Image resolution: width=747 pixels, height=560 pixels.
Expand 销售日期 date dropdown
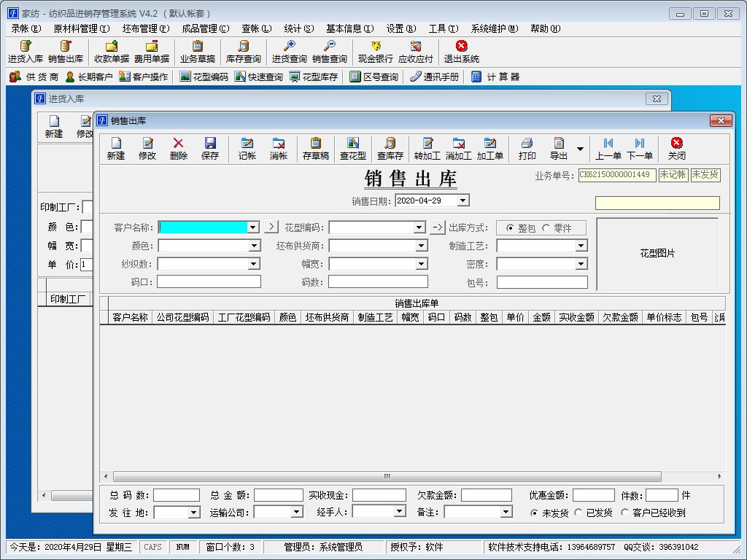tap(463, 201)
